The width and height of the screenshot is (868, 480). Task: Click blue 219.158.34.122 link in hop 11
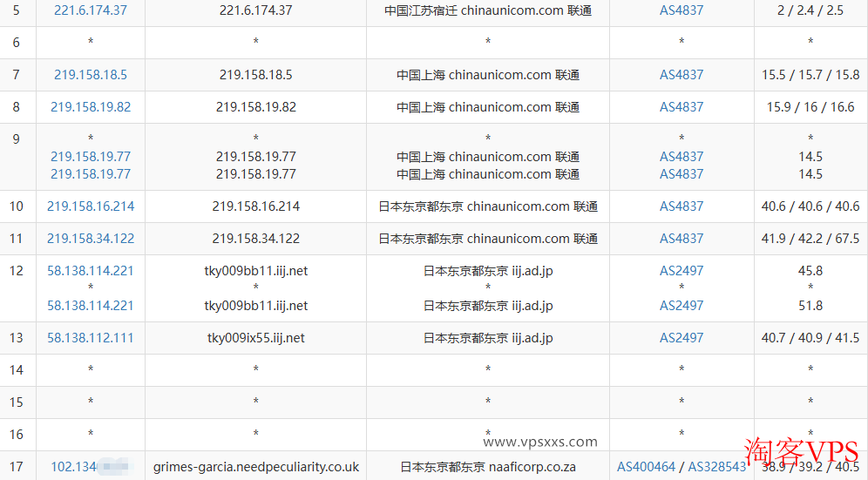pos(91,239)
